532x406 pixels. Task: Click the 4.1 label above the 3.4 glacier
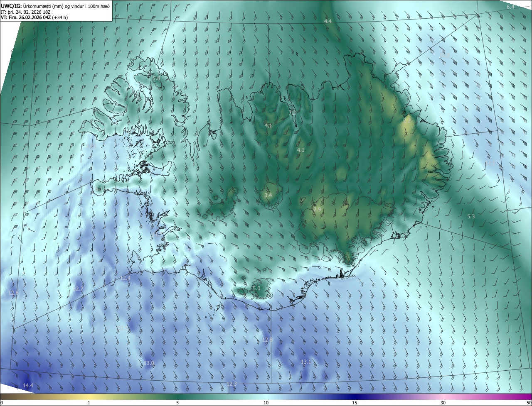pyautogui.click(x=301, y=150)
